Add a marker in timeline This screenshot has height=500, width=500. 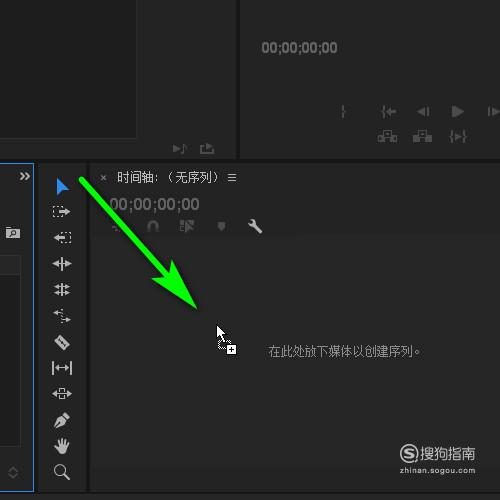pos(221,226)
